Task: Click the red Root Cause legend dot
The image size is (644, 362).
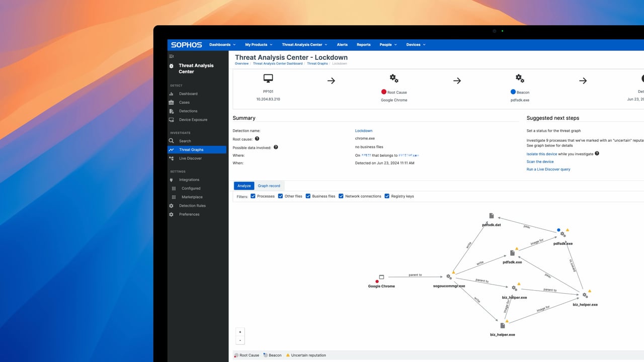Action: tap(236, 355)
